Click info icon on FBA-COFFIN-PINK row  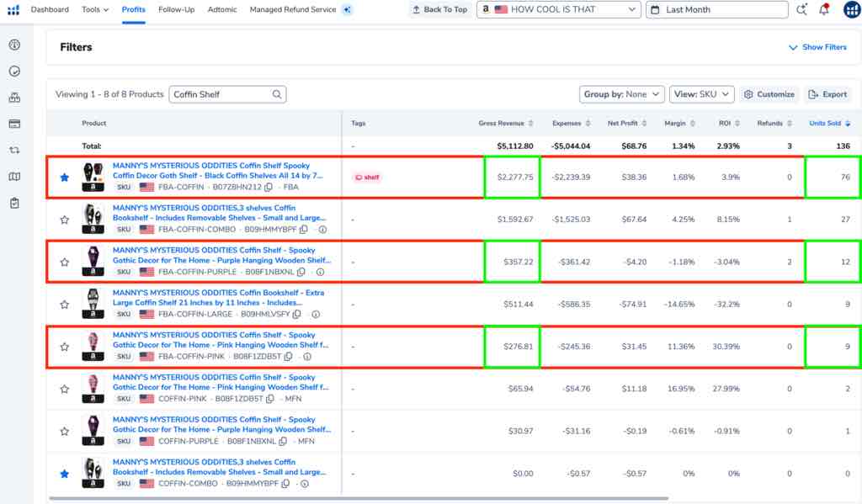[307, 356]
